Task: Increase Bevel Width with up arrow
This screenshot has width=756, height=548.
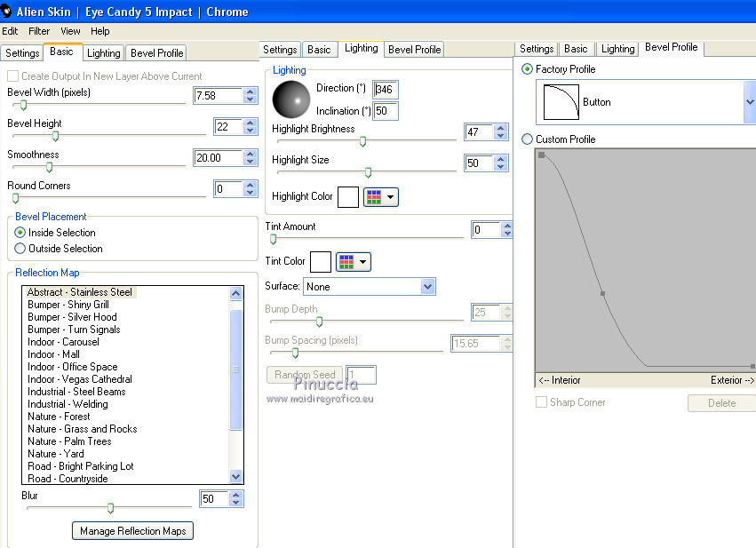Action: (250, 91)
